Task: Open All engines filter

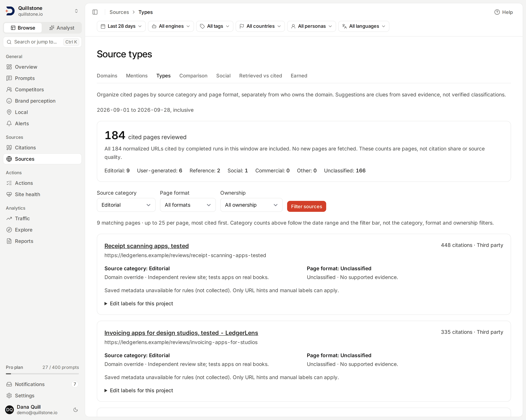Action: pyautogui.click(x=171, y=26)
